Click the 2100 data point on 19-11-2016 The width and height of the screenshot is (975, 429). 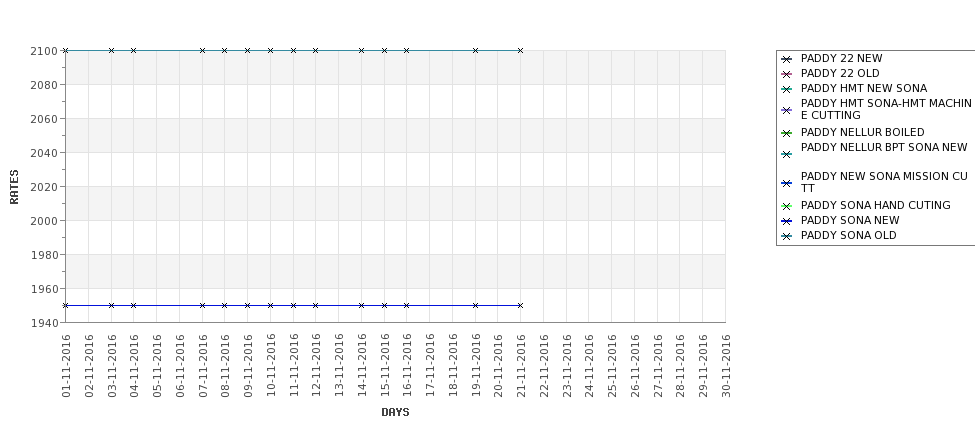click(x=475, y=50)
